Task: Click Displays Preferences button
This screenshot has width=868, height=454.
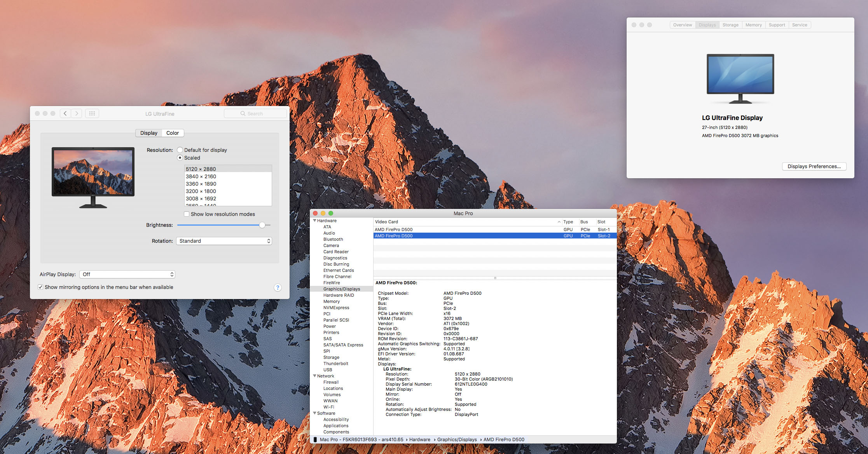Action: tap(814, 166)
